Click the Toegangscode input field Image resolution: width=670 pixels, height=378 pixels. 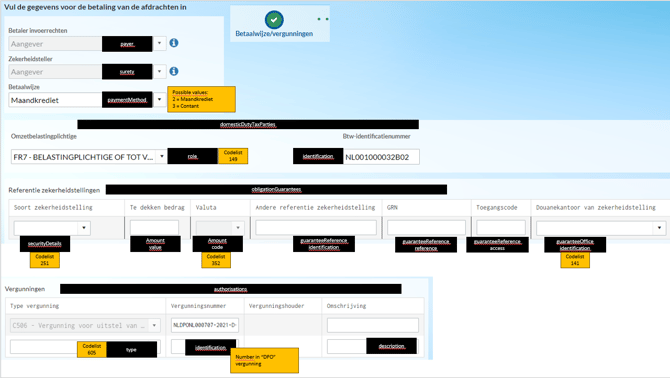pyautogui.click(x=501, y=228)
